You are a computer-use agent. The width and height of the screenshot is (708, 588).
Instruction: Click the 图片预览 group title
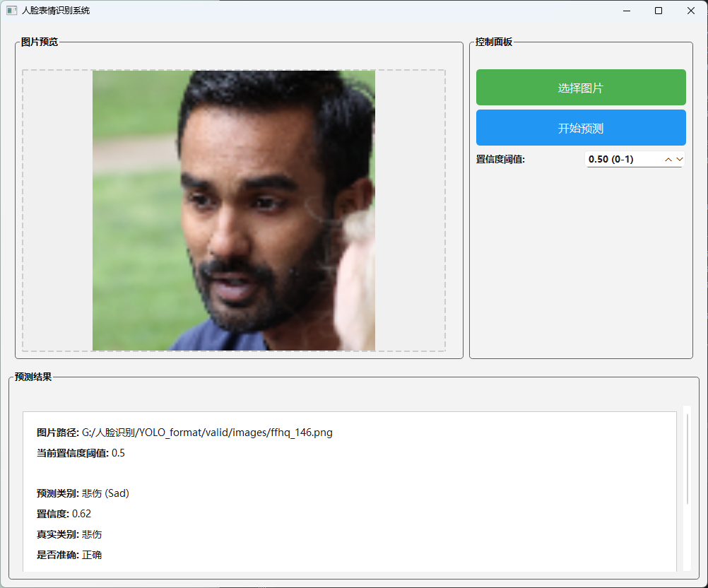pos(40,42)
